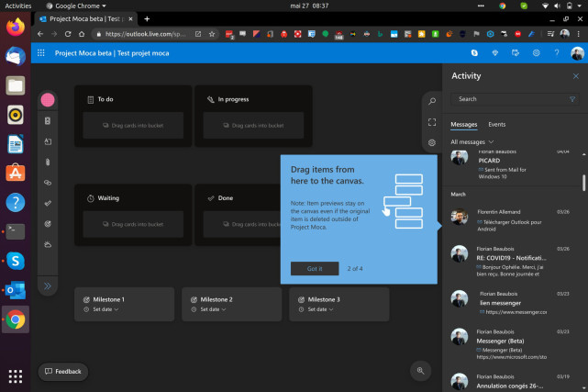Select the Milestone 3 title
Screen dimensions: 588x392
click(324, 299)
